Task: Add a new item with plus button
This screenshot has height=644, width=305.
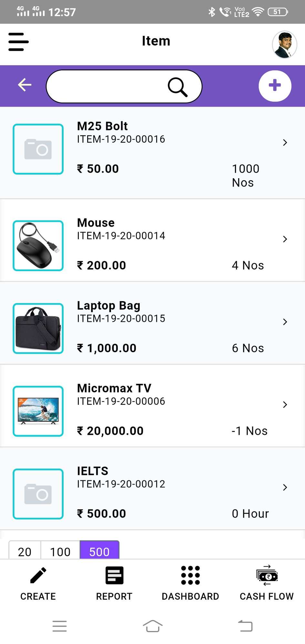Action: pos(275,86)
